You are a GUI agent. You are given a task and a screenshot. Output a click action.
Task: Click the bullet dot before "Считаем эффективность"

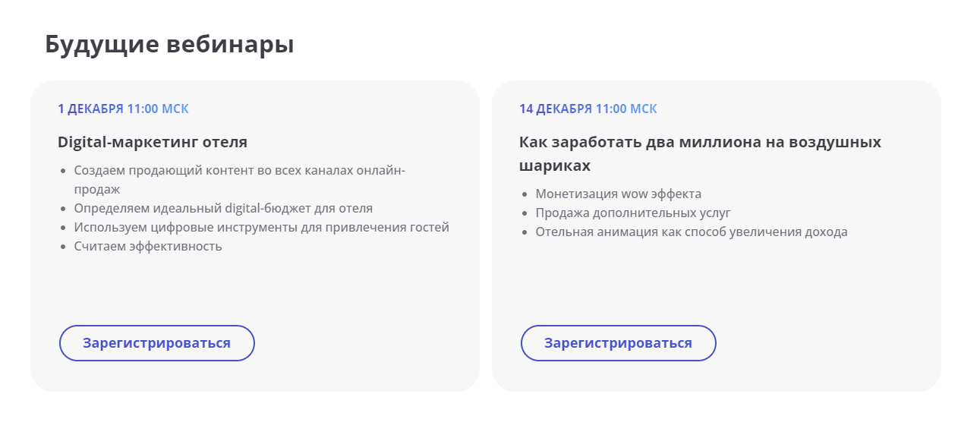pyautogui.click(x=63, y=247)
